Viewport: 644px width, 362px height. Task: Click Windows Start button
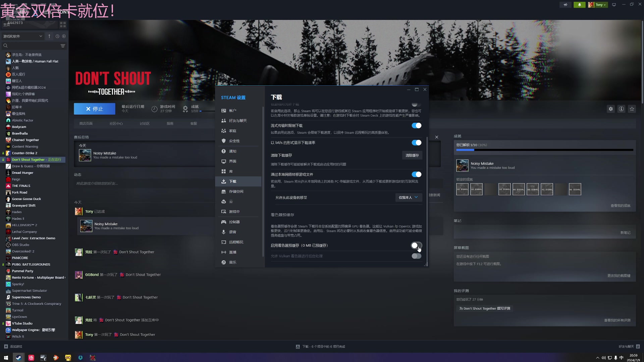tap(6, 358)
